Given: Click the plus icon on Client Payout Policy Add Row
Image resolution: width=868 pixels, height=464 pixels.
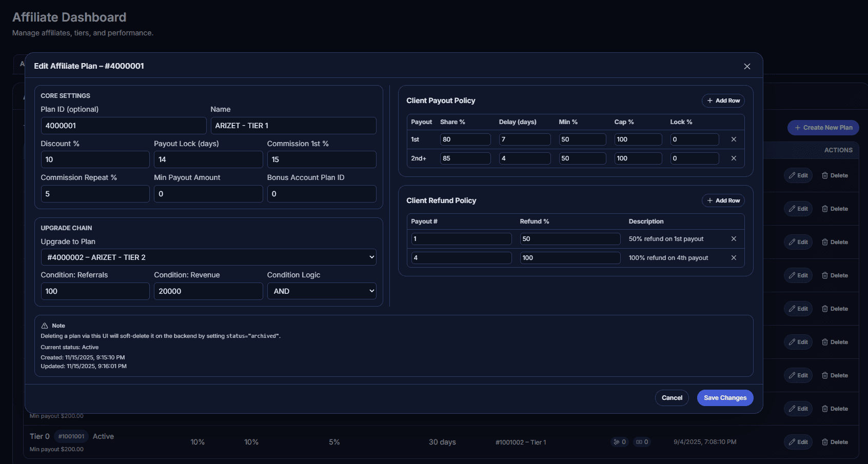Looking at the screenshot, I should pos(709,100).
